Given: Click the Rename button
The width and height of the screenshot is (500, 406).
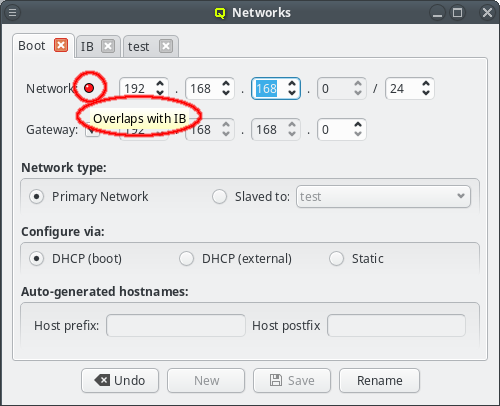Looking at the screenshot, I should point(379,380).
